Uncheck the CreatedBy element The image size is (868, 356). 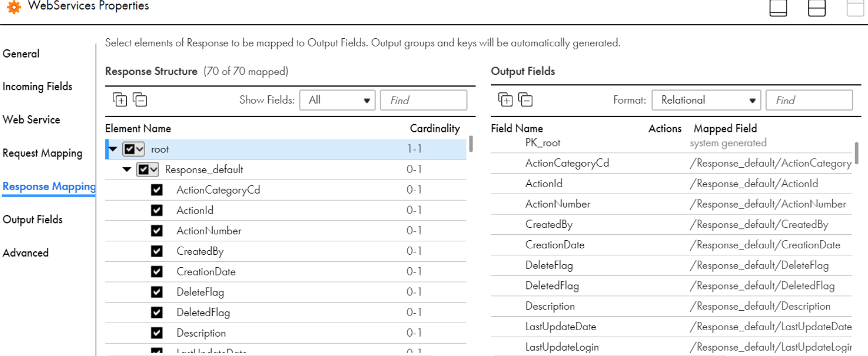click(x=157, y=251)
